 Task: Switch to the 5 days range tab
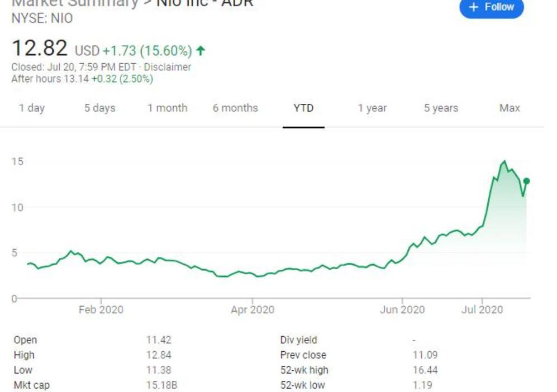(x=99, y=108)
